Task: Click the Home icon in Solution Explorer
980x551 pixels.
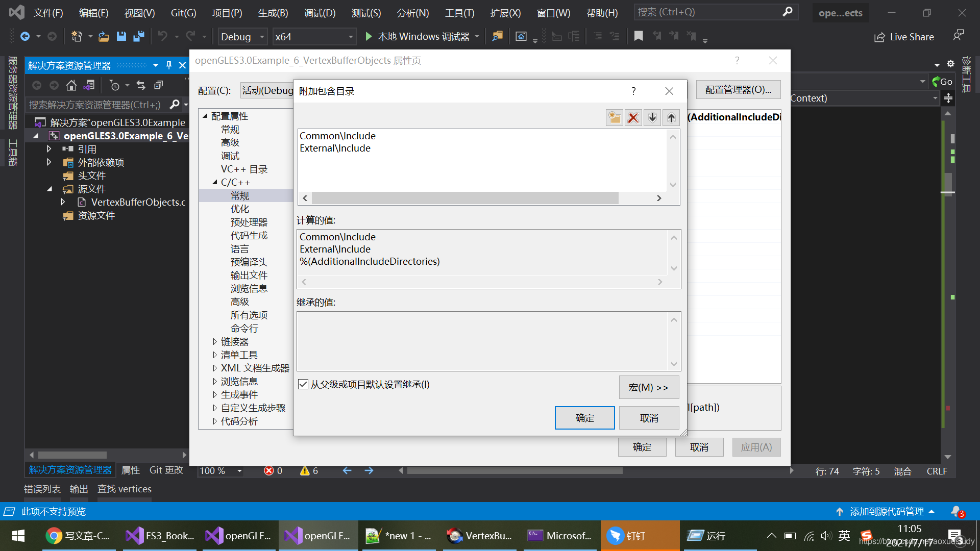Action: (x=71, y=85)
